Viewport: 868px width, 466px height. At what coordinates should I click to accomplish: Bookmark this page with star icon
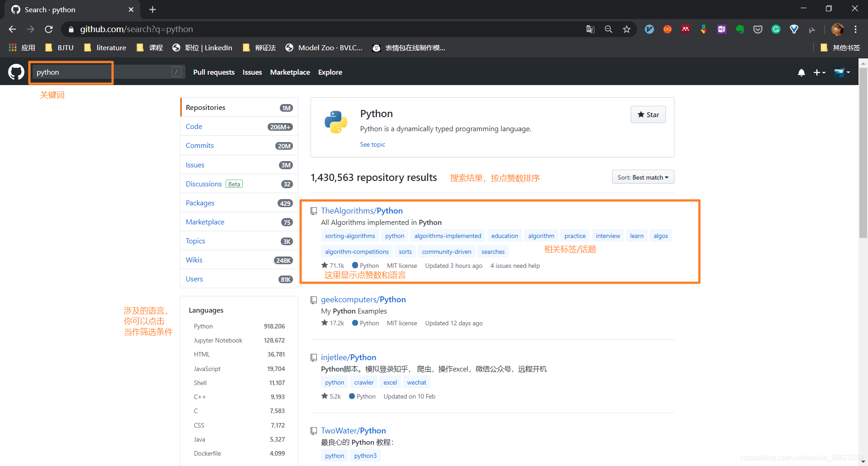pyautogui.click(x=627, y=29)
